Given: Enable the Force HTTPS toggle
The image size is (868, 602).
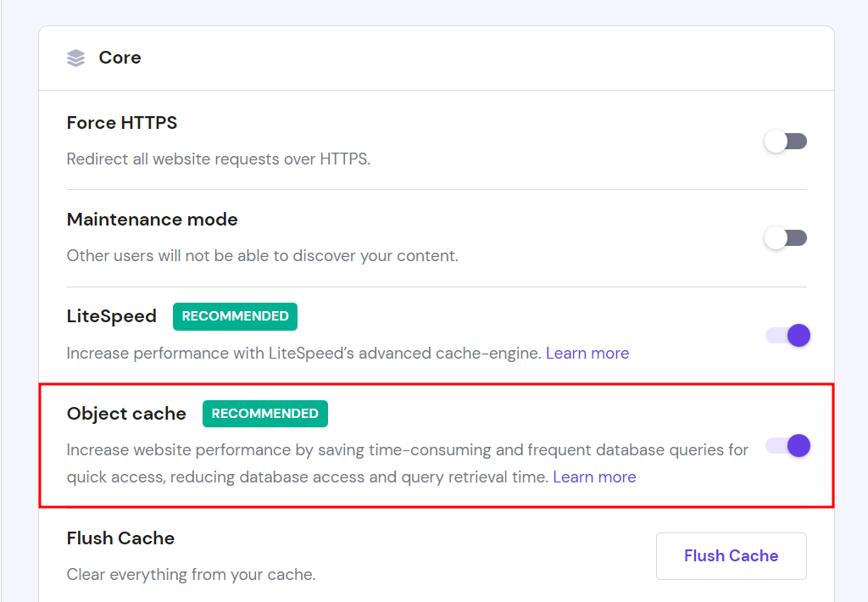Looking at the screenshot, I should [785, 141].
